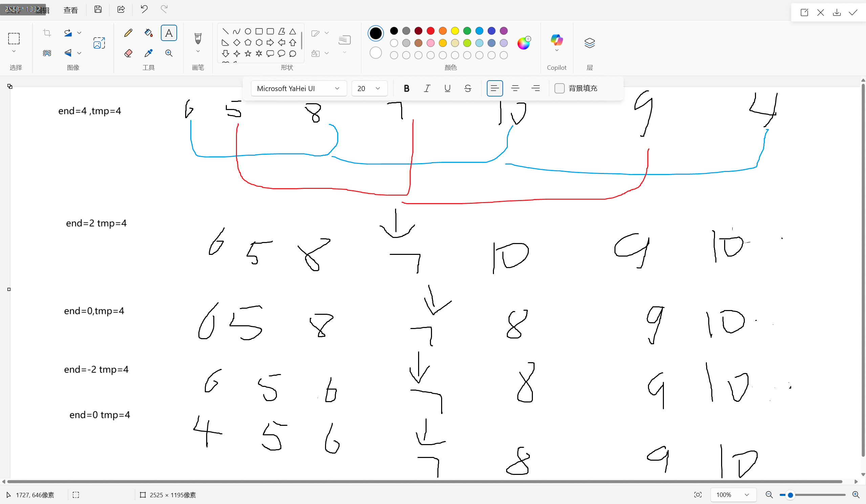The height and width of the screenshot is (504, 866).
Task: Toggle the 背景填充 checkbox
Action: 560,88
